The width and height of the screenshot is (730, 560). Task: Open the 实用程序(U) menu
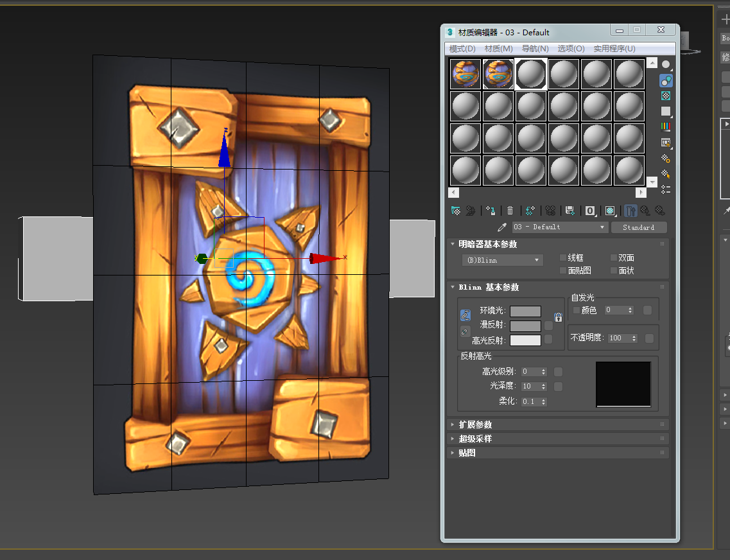(614, 49)
